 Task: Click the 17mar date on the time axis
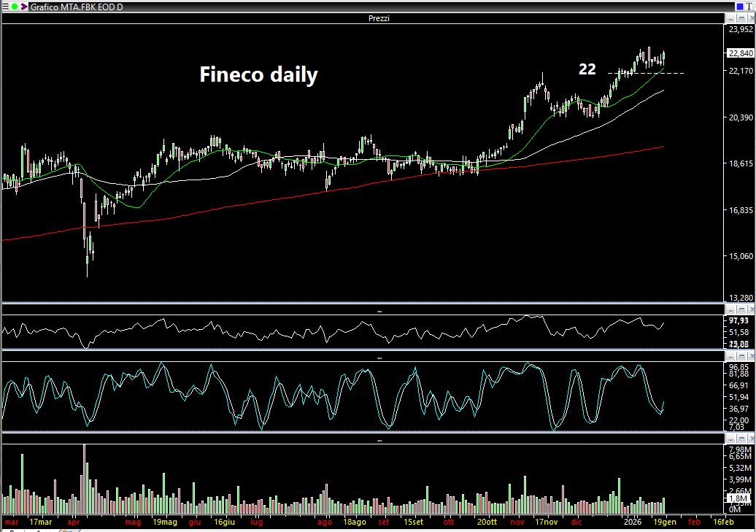(x=41, y=522)
